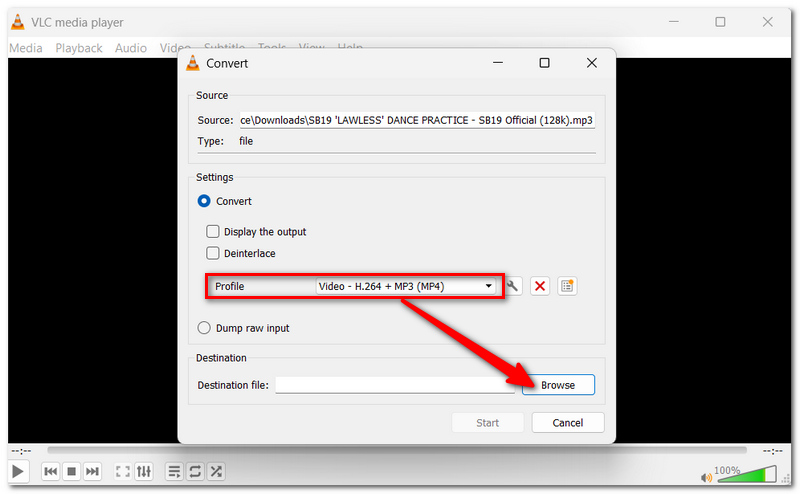Toggle the playlist view icon
The height and width of the screenshot is (494, 800).
click(174, 471)
